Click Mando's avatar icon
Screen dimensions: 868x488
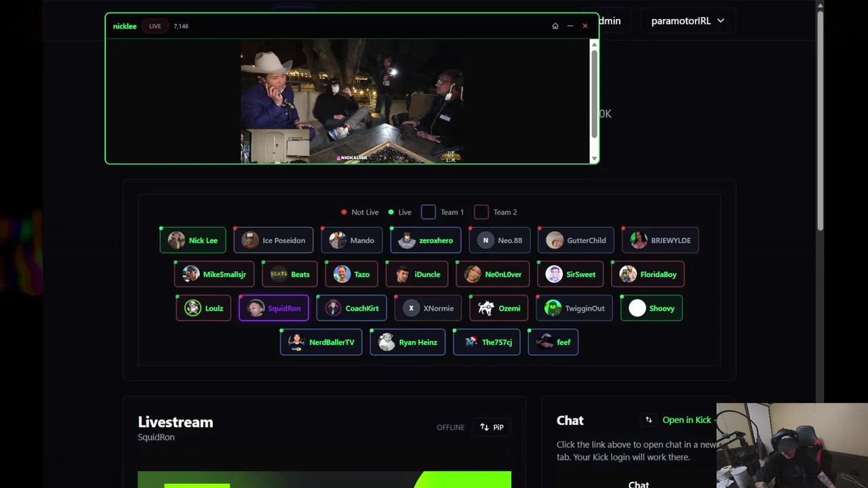point(338,241)
